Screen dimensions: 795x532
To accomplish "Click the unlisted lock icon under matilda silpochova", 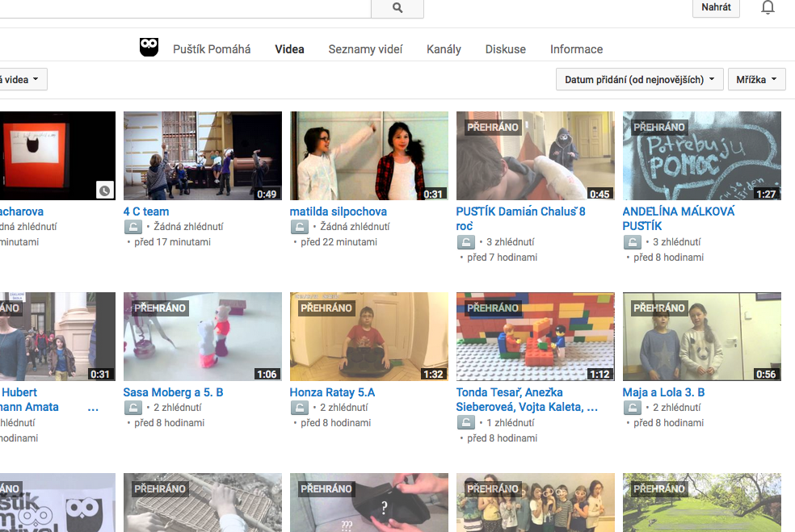I will [299, 227].
